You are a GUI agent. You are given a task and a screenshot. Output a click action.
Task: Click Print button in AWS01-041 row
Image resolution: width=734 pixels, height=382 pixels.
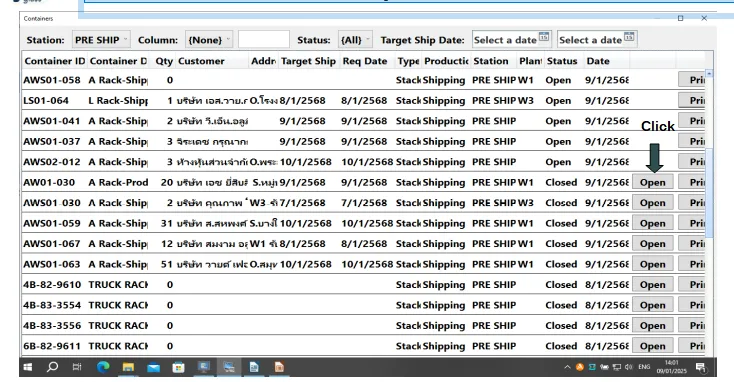click(692, 121)
